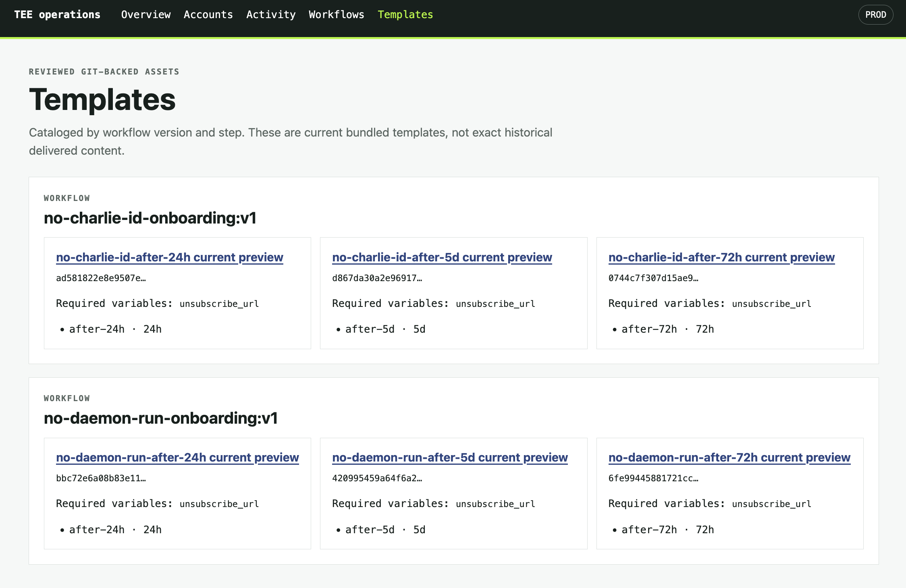The height and width of the screenshot is (588, 906).
Task: Click unsubscribe_url in no-daemon-run-after-24h card
Action: 219,504
